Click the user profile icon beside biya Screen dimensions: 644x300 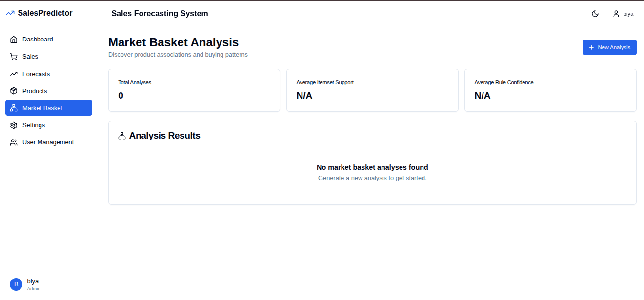616,14
